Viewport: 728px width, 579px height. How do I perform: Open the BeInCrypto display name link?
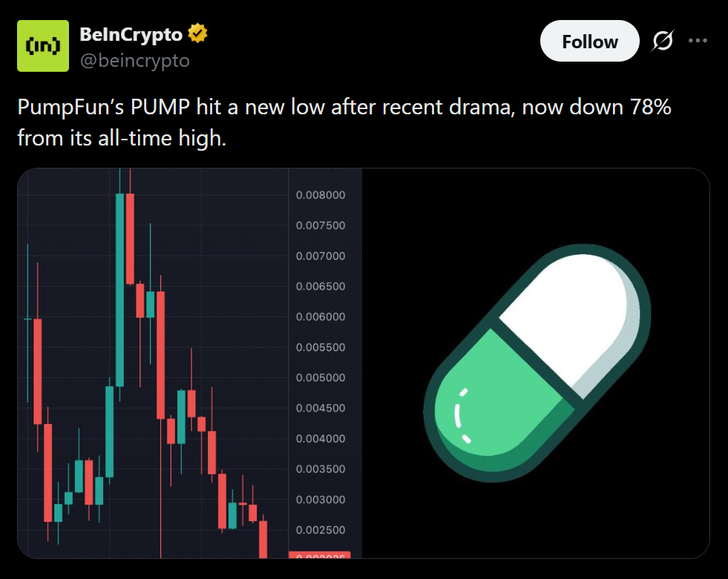[x=131, y=34]
